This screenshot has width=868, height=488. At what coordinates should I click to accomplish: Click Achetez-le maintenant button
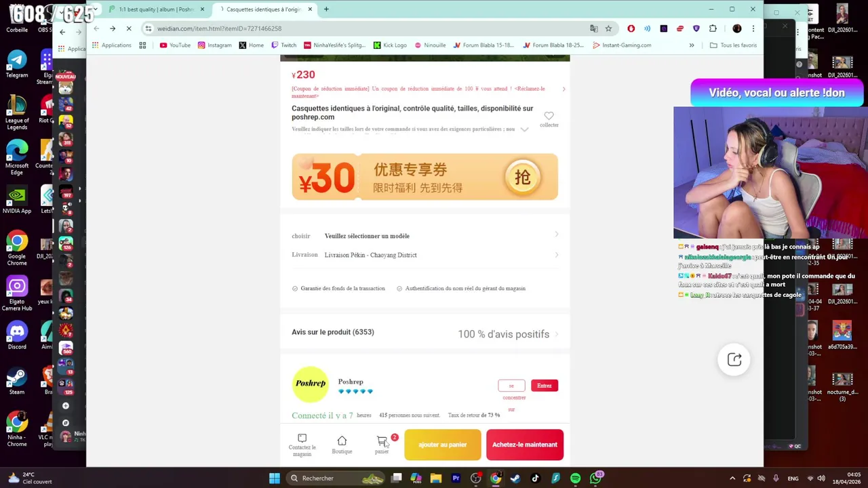pyautogui.click(x=525, y=445)
